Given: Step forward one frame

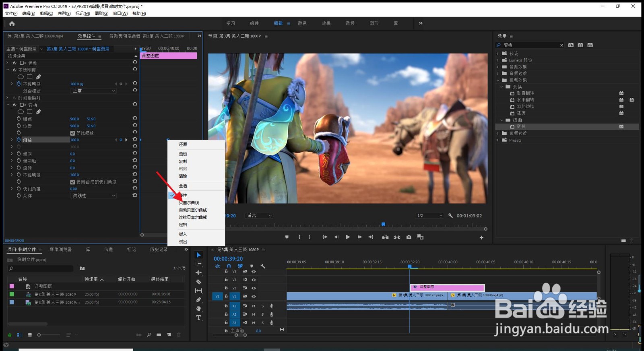Looking at the screenshot, I should [360, 237].
